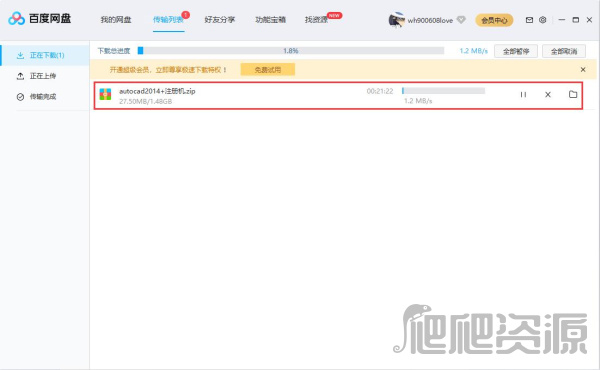Open the 好友分享 tab
This screenshot has width=600, height=370.
[x=220, y=20]
